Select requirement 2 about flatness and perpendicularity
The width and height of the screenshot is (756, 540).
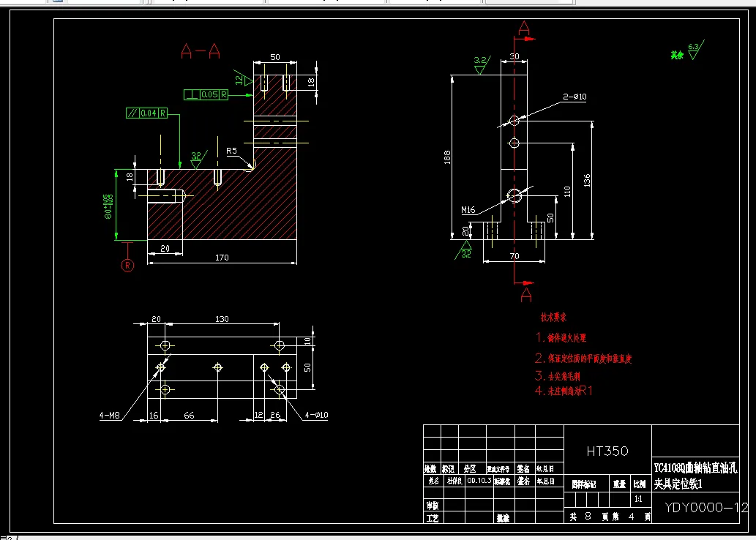[583, 359]
